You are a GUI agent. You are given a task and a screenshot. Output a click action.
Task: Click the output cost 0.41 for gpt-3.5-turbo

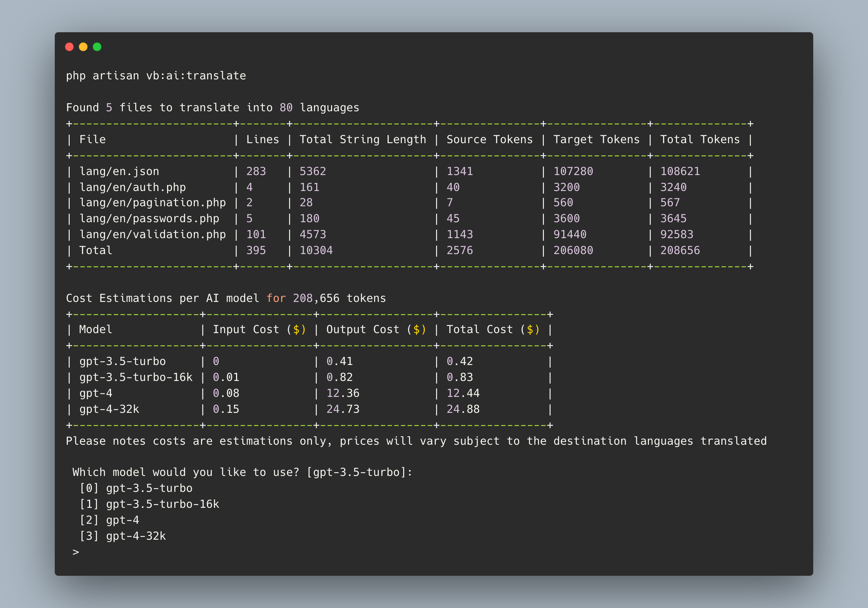(x=339, y=362)
